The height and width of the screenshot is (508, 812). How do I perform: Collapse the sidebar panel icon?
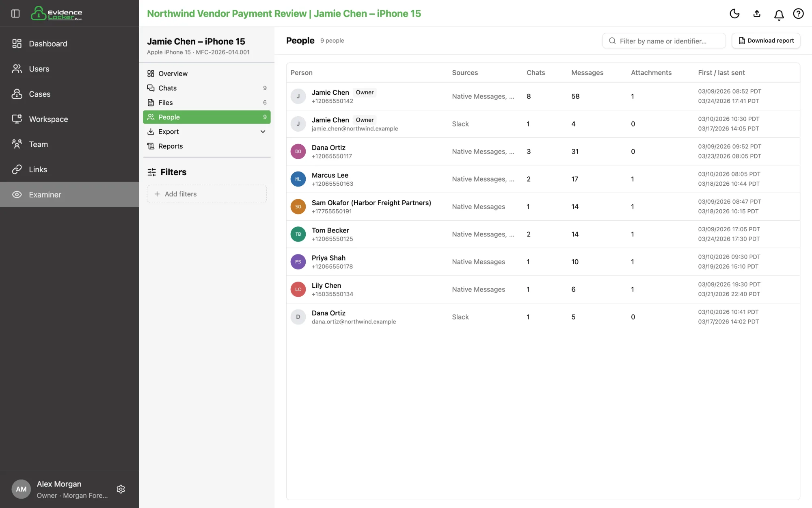[x=15, y=13]
